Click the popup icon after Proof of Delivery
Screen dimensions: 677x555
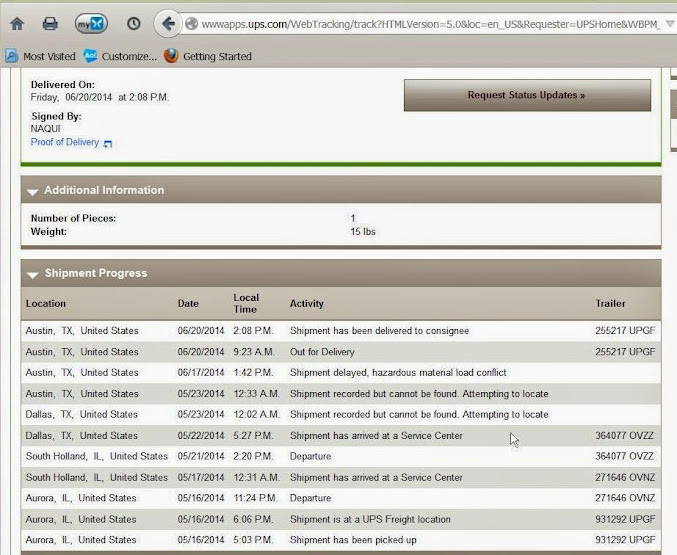pyautogui.click(x=108, y=143)
